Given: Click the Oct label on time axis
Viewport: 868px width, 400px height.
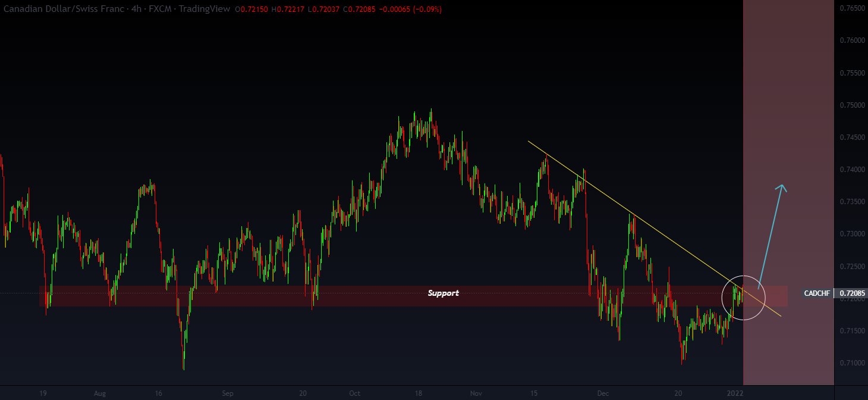Looking at the screenshot, I should tap(355, 393).
